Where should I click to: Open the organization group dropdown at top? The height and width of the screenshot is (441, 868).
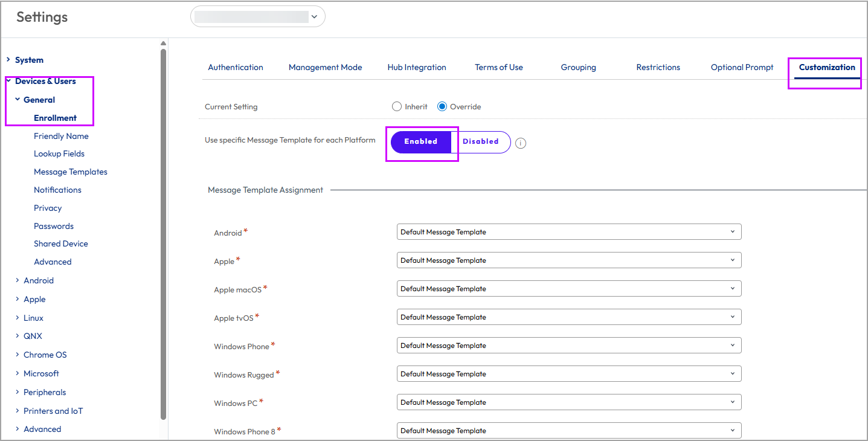click(x=258, y=17)
